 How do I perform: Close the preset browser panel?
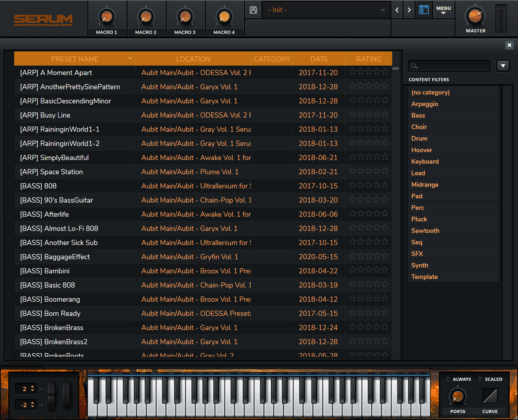tap(509, 45)
